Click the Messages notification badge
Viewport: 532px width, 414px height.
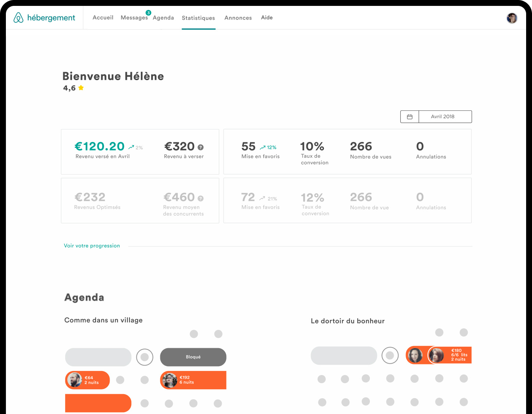point(149,13)
